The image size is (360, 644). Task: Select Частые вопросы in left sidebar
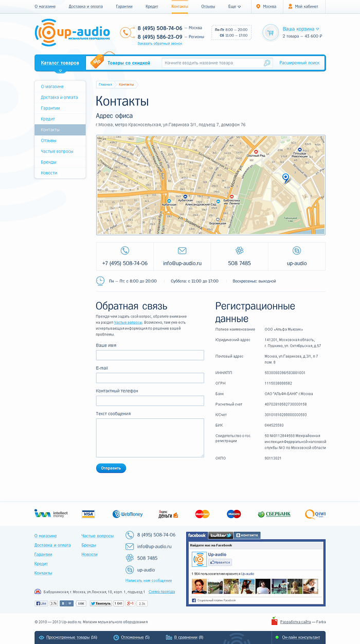click(x=60, y=151)
